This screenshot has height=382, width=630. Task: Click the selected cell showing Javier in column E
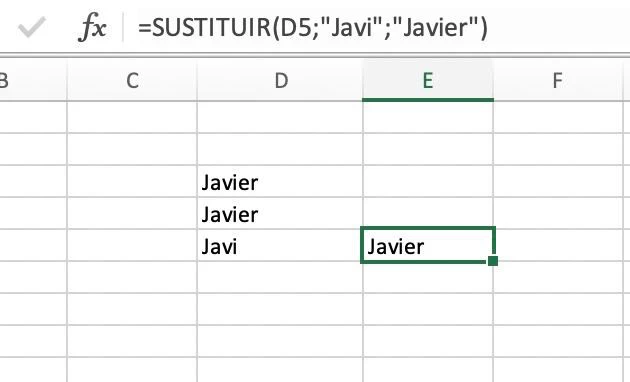click(428, 245)
